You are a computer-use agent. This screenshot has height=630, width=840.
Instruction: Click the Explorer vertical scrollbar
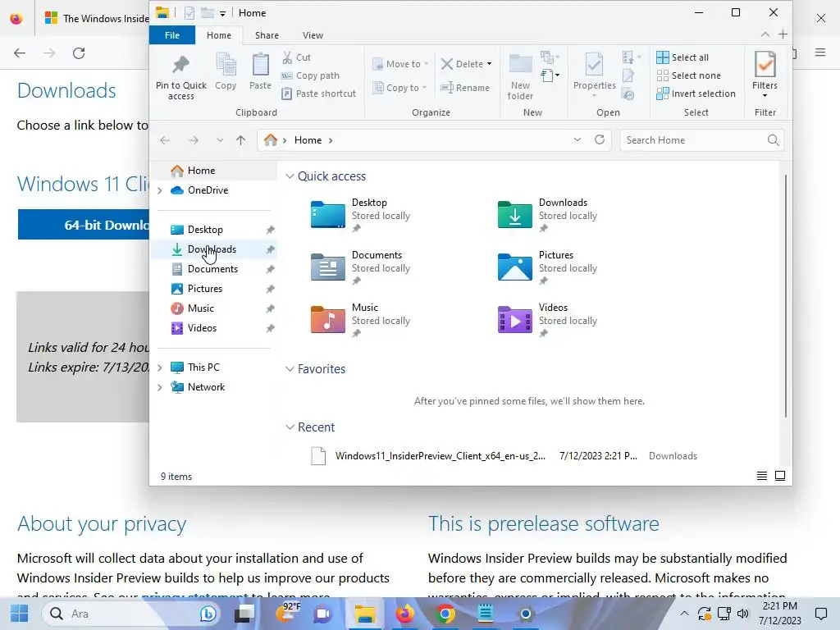pyautogui.click(x=785, y=295)
